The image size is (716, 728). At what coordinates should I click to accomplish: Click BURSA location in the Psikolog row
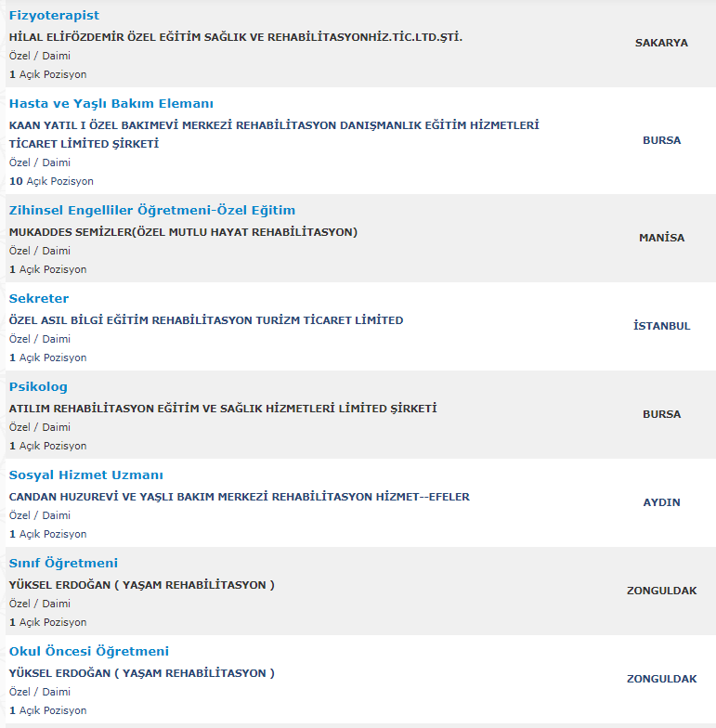point(661,414)
